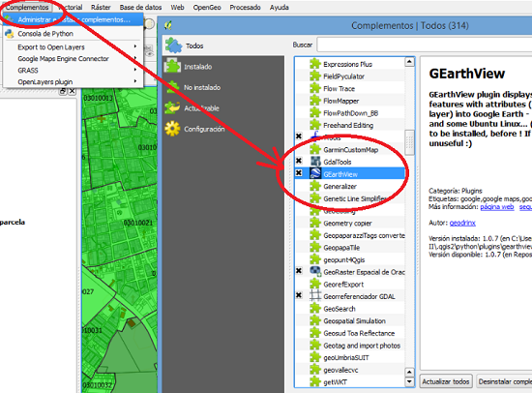Click the Freehand Editing plugin icon
Image resolution: width=532 pixels, height=393 pixels.
pyautogui.click(x=315, y=125)
